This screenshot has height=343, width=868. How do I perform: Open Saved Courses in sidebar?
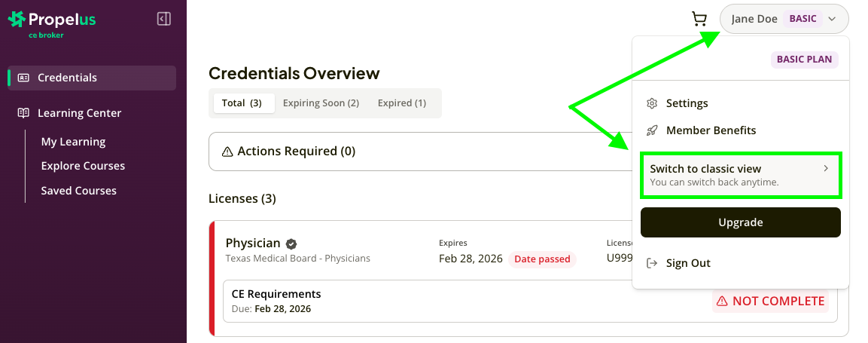tap(79, 191)
